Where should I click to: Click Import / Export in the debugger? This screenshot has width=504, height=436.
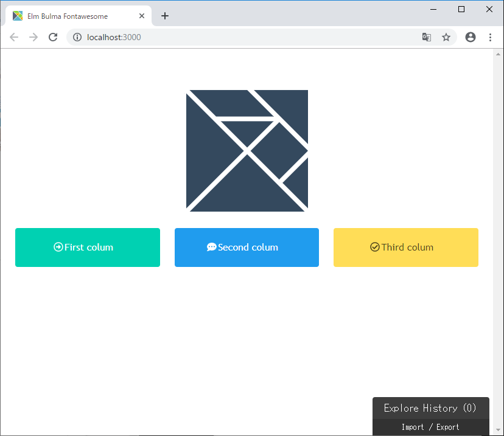click(430, 427)
